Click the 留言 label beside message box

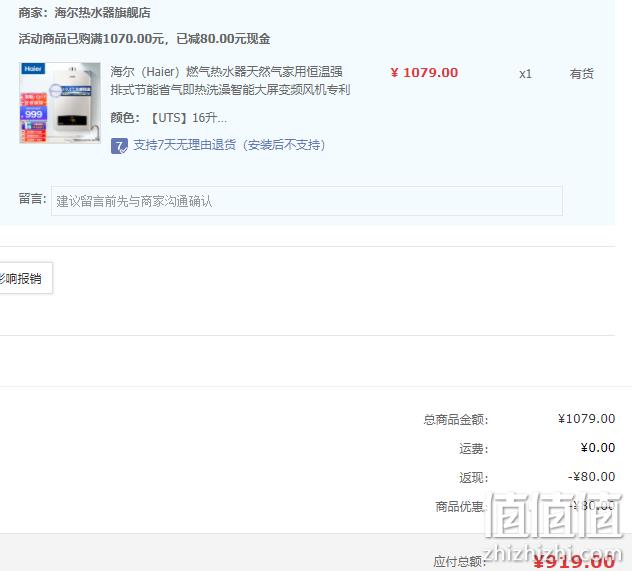(x=33, y=199)
